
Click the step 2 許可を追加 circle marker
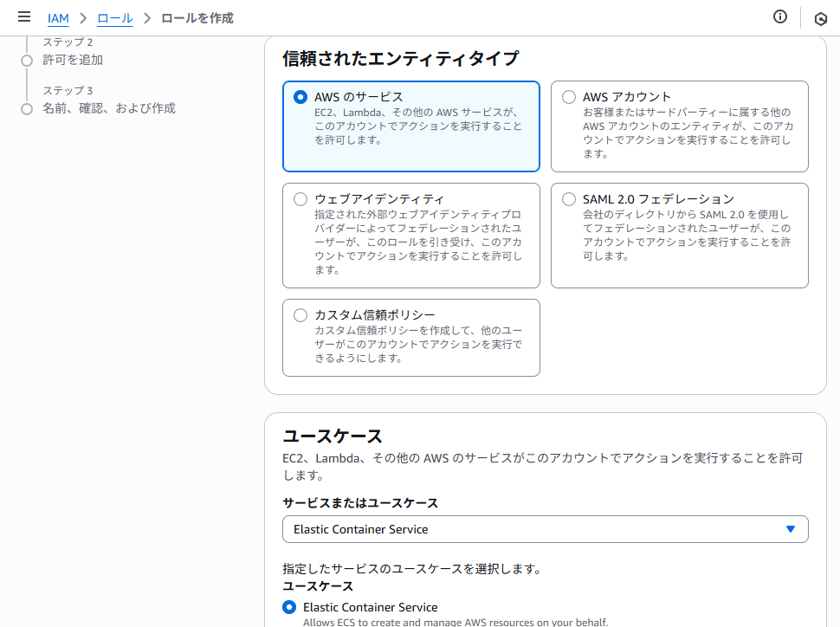pyautogui.click(x=27, y=61)
